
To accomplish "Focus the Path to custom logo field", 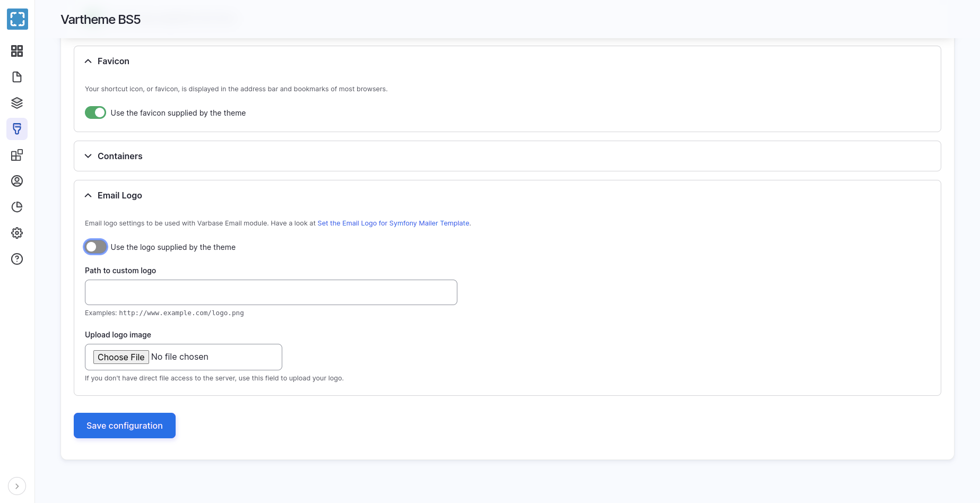I will [271, 292].
